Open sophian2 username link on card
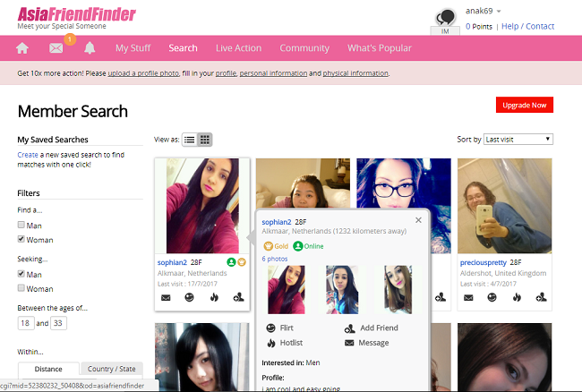This screenshot has width=582, height=392. click(172, 262)
